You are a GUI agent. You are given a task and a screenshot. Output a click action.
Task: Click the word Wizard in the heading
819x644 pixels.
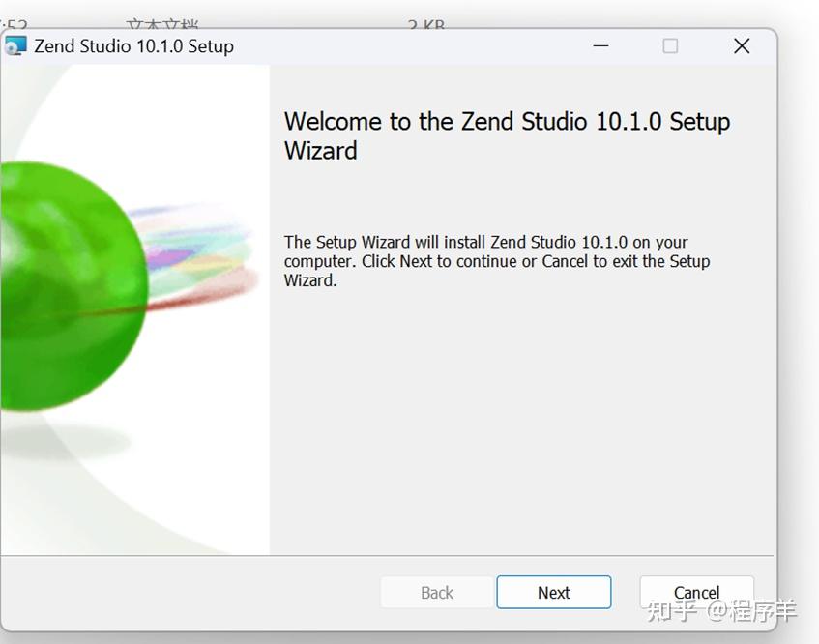point(320,152)
